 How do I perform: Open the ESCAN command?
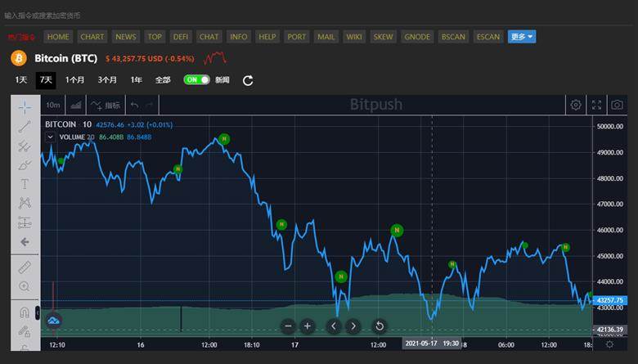[488, 37]
